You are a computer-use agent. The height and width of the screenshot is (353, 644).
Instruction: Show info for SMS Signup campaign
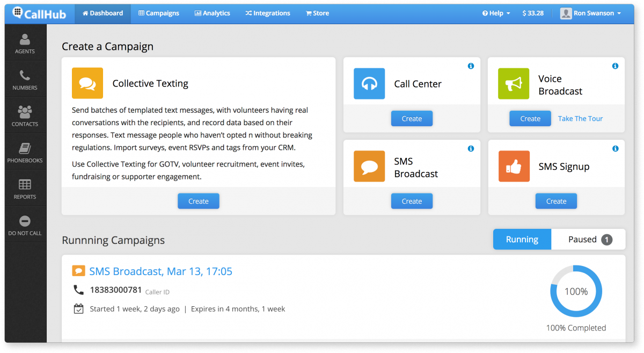[615, 149]
